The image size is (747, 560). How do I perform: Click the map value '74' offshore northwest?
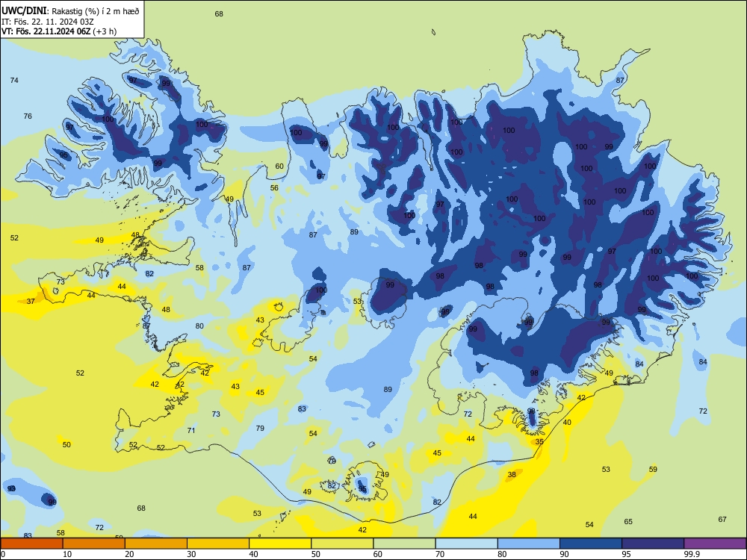pyautogui.click(x=14, y=80)
